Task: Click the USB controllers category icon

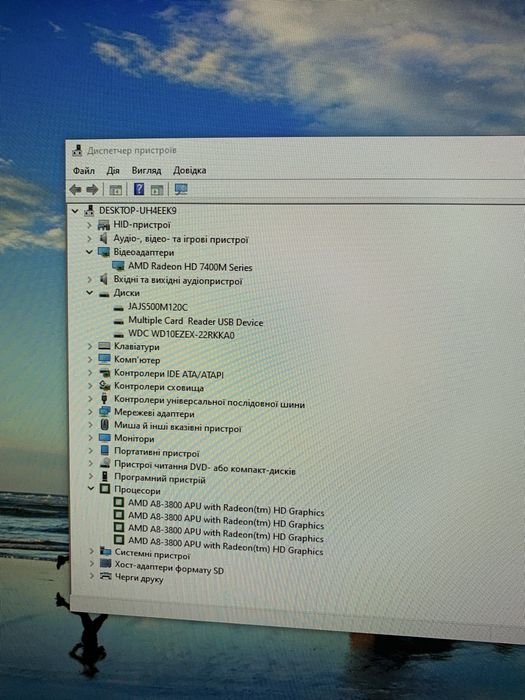Action: tap(104, 398)
